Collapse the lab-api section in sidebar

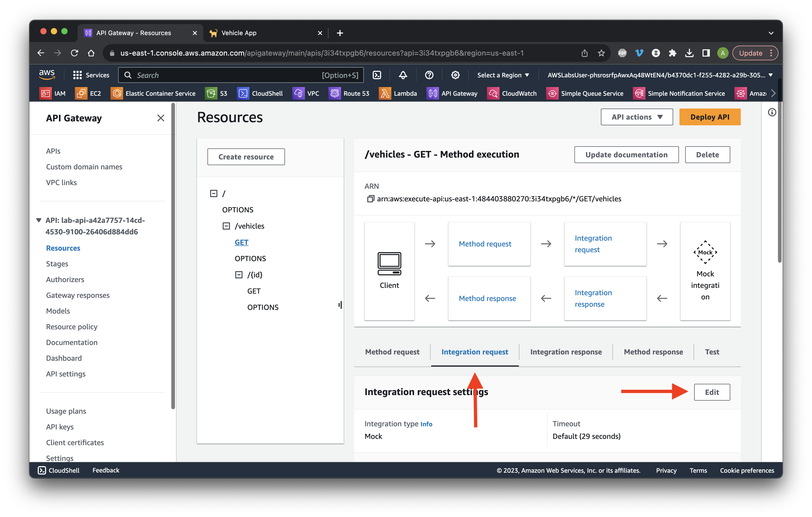(x=39, y=220)
